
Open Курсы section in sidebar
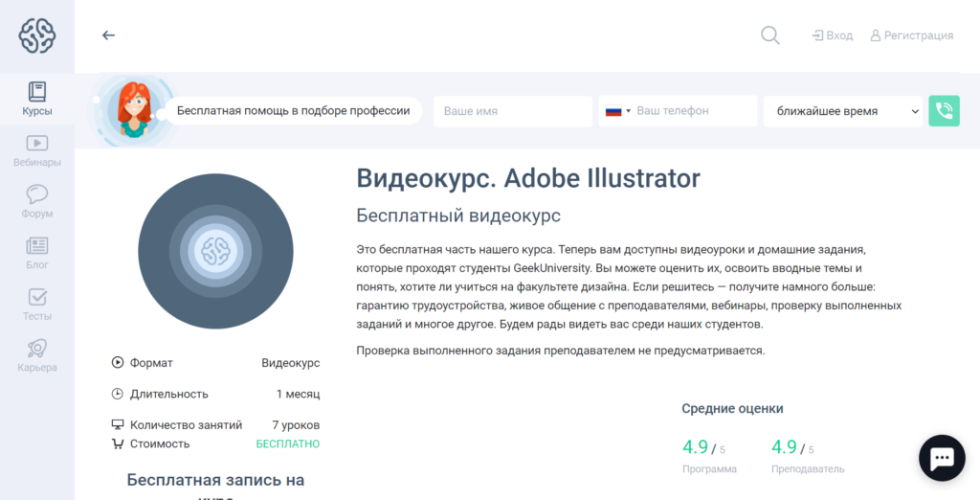(x=37, y=100)
